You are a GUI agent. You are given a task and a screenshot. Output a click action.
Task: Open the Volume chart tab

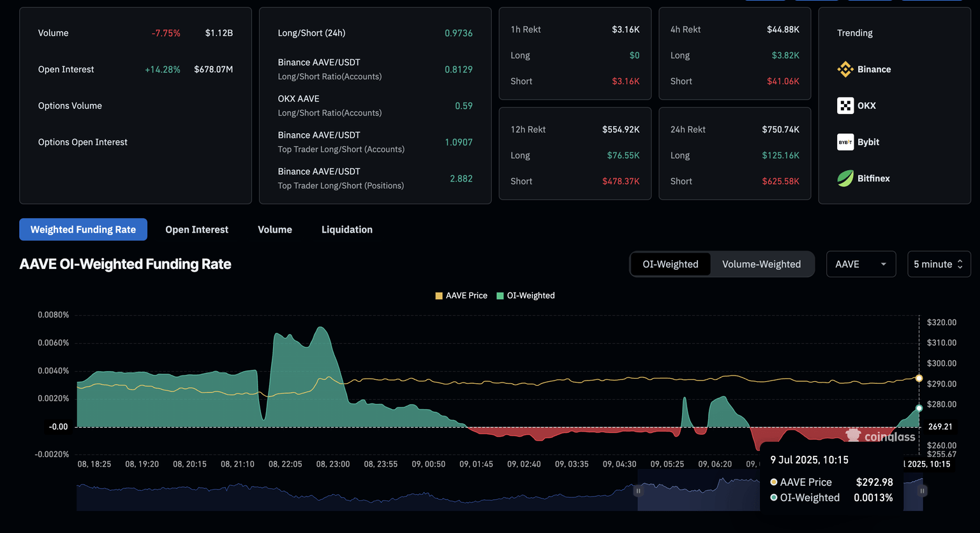coord(275,230)
